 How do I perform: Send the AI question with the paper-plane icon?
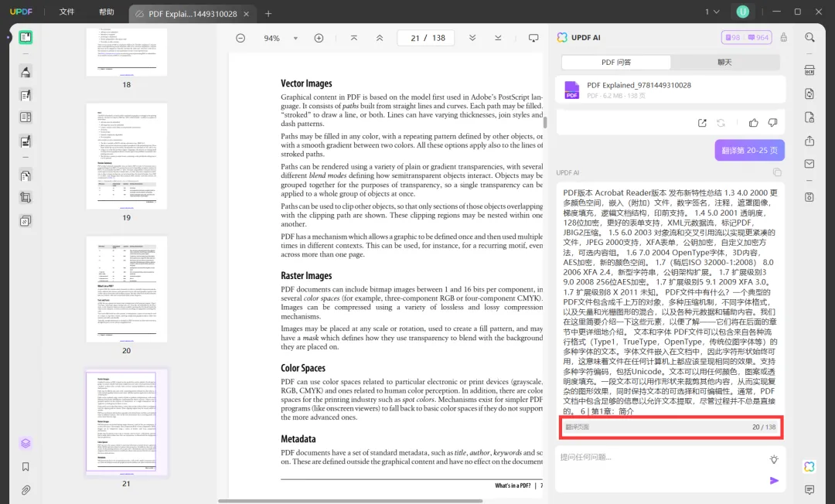[775, 480]
